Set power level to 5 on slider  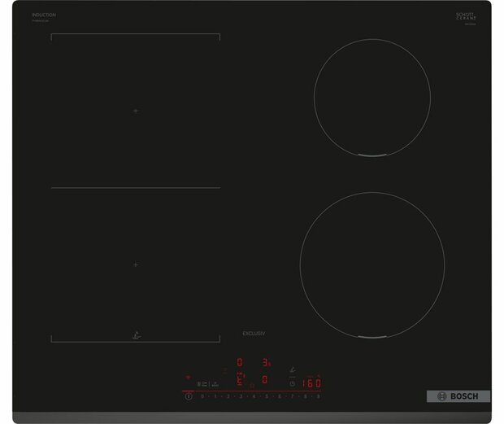click(x=266, y=396)
